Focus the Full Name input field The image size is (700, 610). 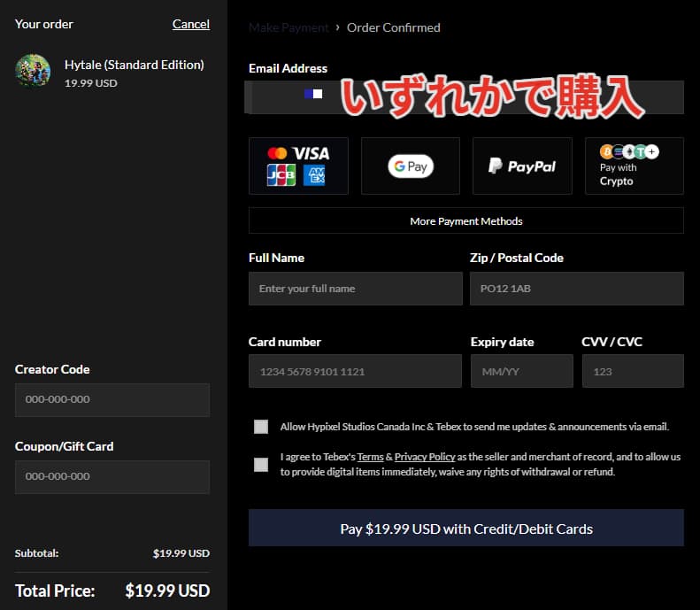pos(355,289)
